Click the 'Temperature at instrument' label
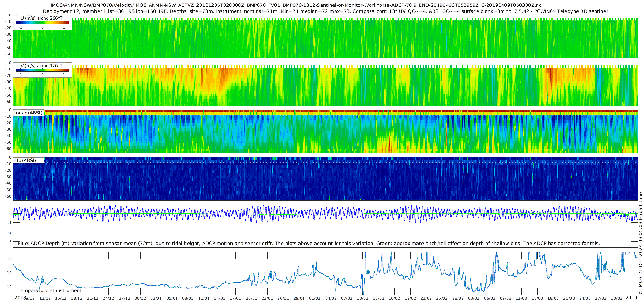Viewport: 644px width, 304px height. point(49,290)
